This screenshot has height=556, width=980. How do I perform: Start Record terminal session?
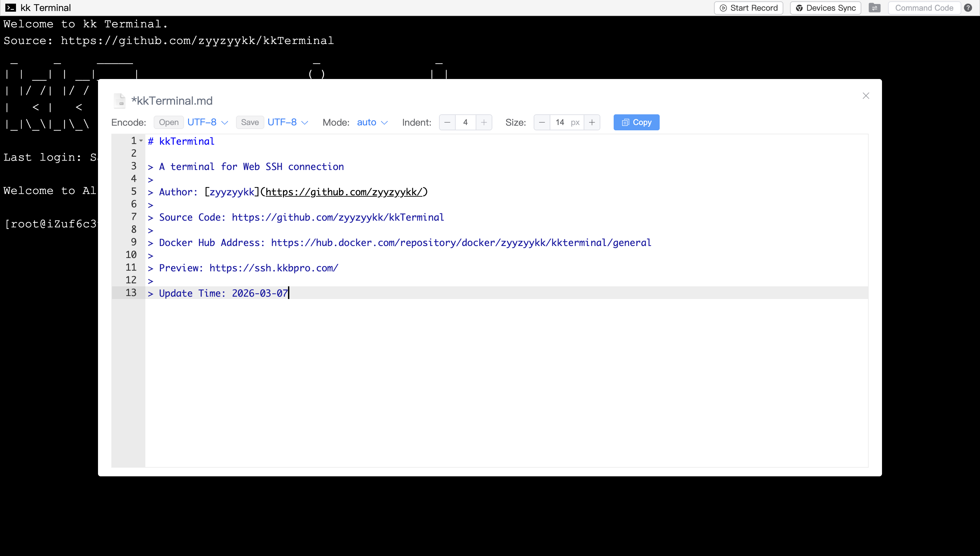pyautogui.click(x=748, y=8)
